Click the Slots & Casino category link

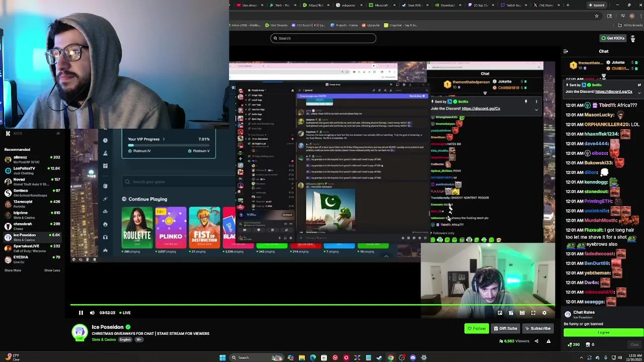pos(104,340)
